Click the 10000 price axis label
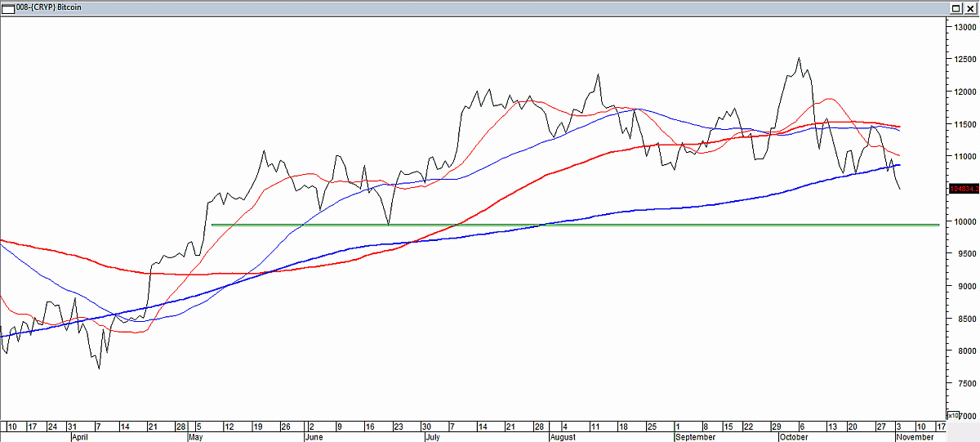980x442 pixels. (x=966, y=221)
